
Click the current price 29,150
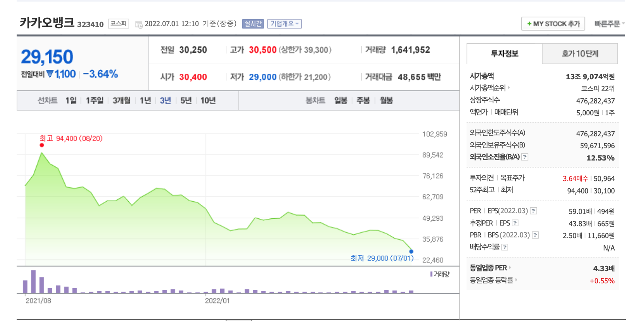[x=47, y=57]
